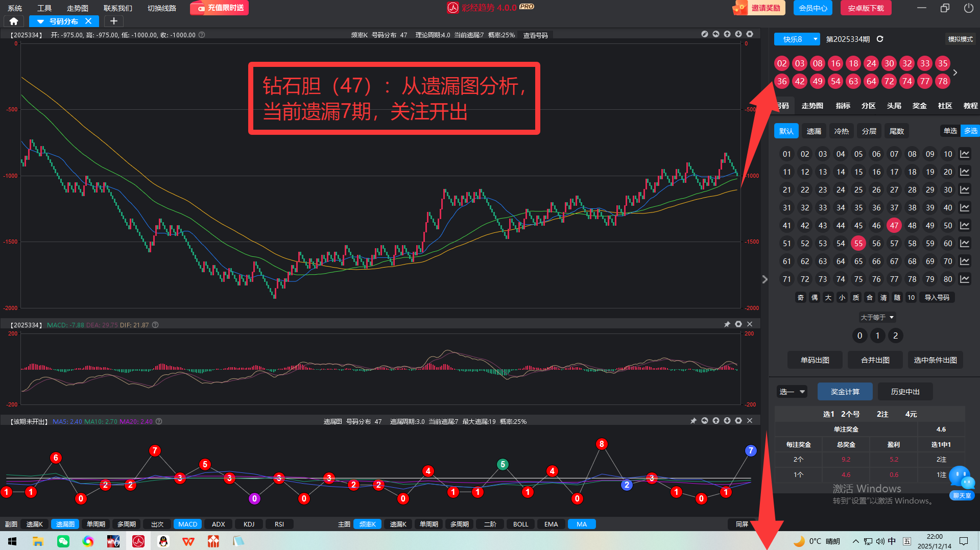Click the home icon tab
This screenshot has width=980, height=550.
point(14,21)
